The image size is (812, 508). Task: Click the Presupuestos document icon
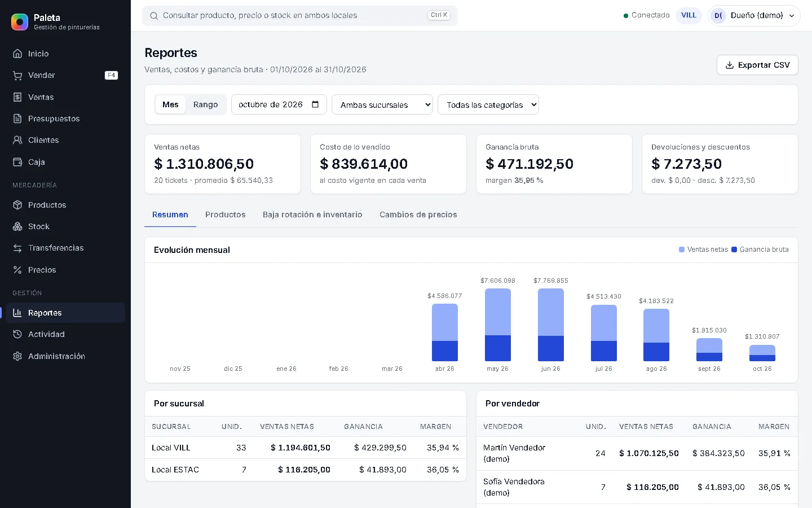coord(17,119)
